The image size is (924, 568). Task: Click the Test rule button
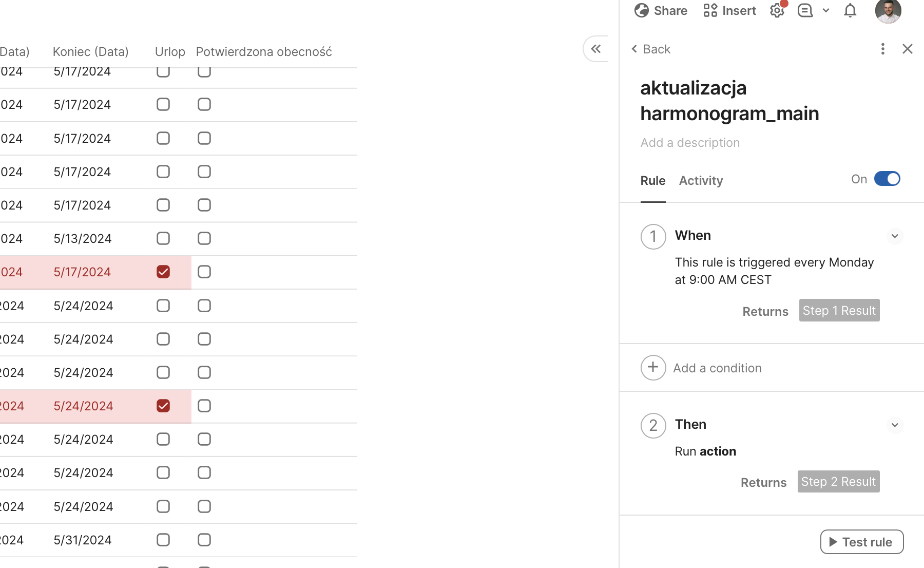[x=861, y=542]
